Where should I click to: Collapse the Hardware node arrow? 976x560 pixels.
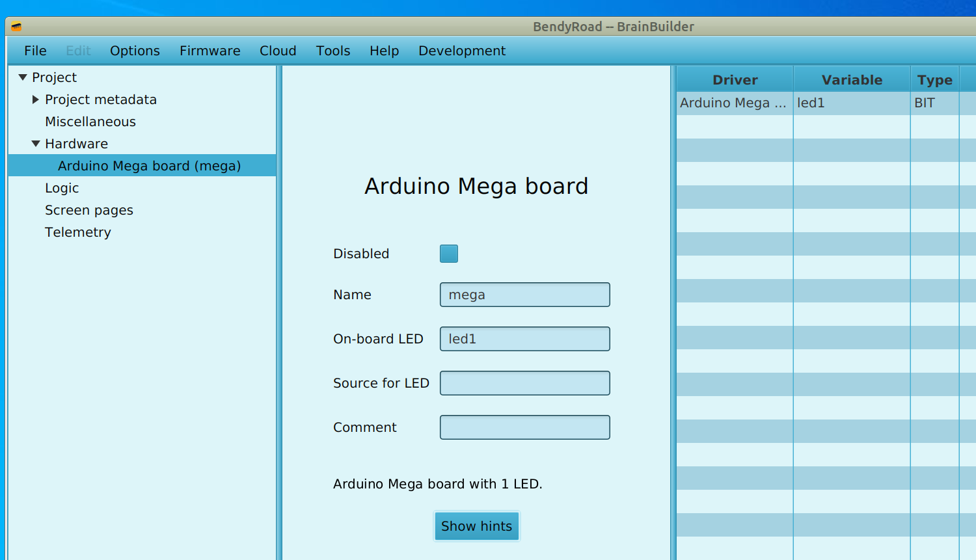(36, 144)
